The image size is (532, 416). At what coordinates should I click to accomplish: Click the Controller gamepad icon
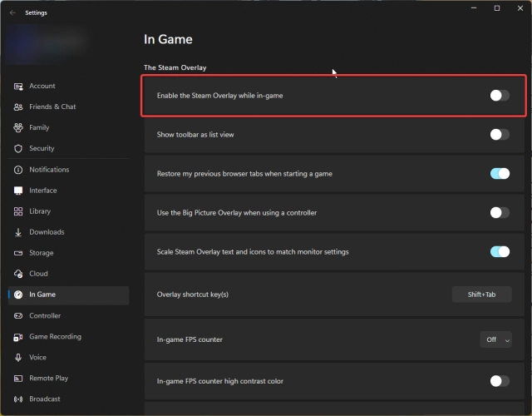[18, 316]
